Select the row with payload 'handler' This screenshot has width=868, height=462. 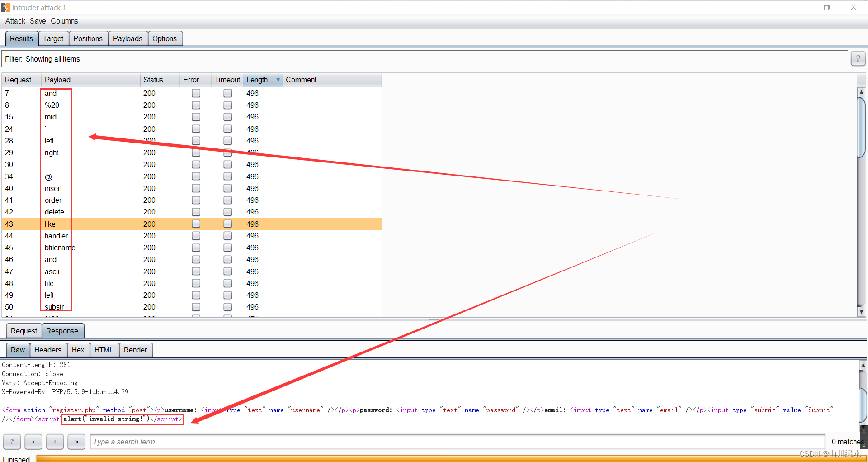click(x=192, y=236)
